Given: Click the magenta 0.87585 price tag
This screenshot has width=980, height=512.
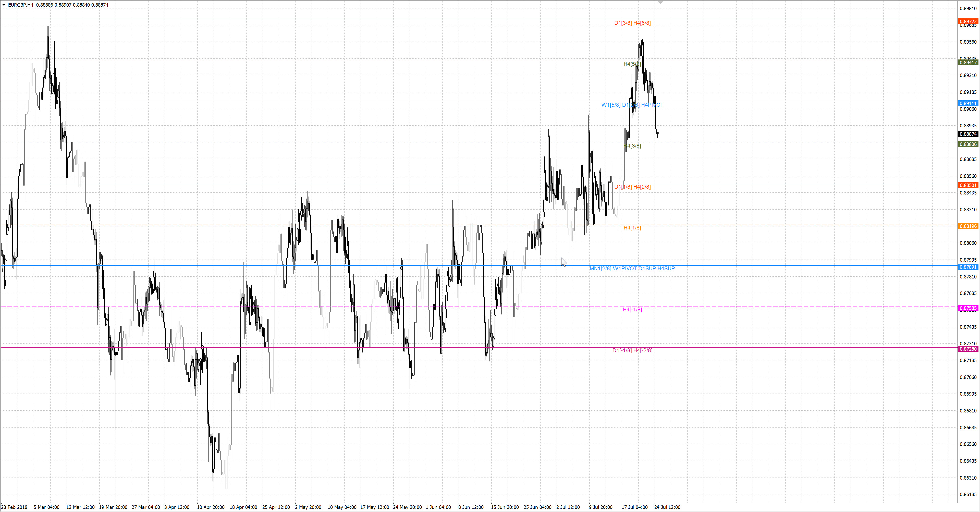Looking at the screenshot, I should coord(968,308).
